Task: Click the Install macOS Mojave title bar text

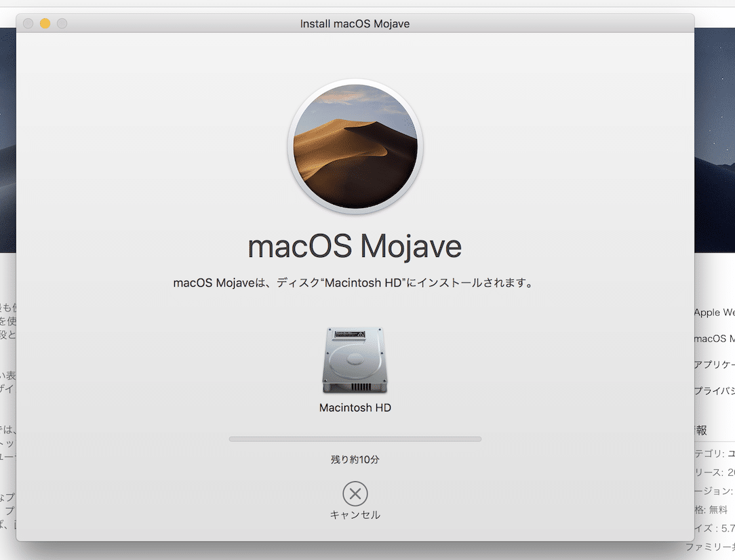Action: click(x=355, y=24)
